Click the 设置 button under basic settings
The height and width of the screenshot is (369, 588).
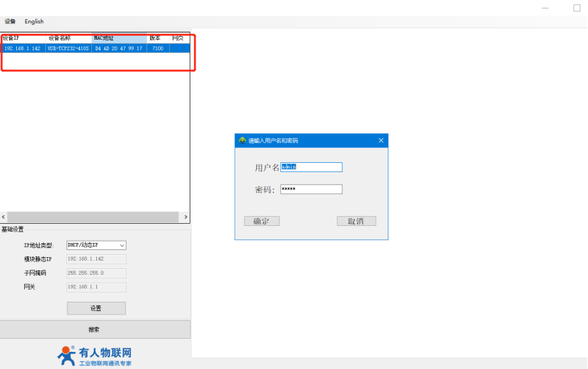[x=96, y=308]
